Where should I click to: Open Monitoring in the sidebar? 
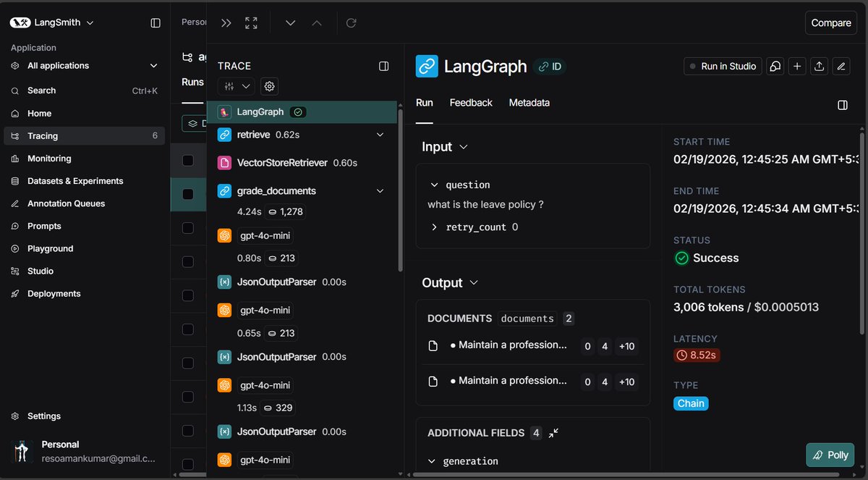pyautogui.click(x=84, y=159)
